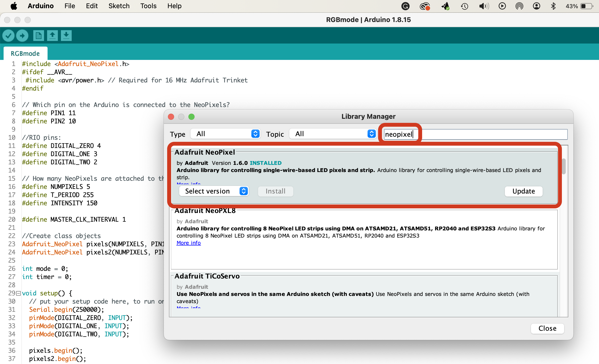
Task: Collapse the void setup() code fold marker
Action: point(18,293)
